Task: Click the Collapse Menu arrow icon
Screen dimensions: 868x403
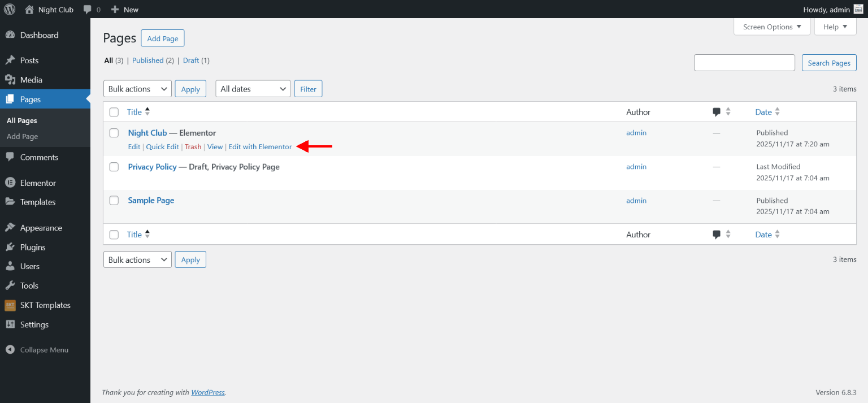Action: (10, 350)
